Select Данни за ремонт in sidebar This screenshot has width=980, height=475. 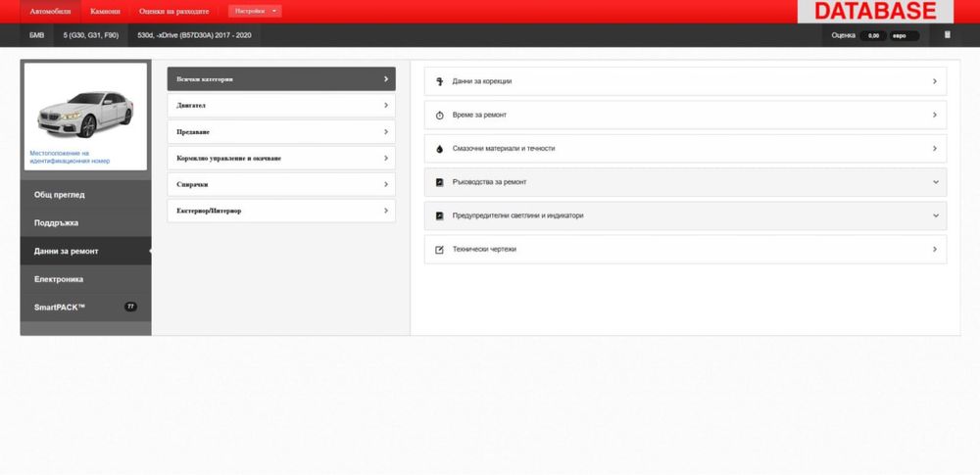[85, 252]
